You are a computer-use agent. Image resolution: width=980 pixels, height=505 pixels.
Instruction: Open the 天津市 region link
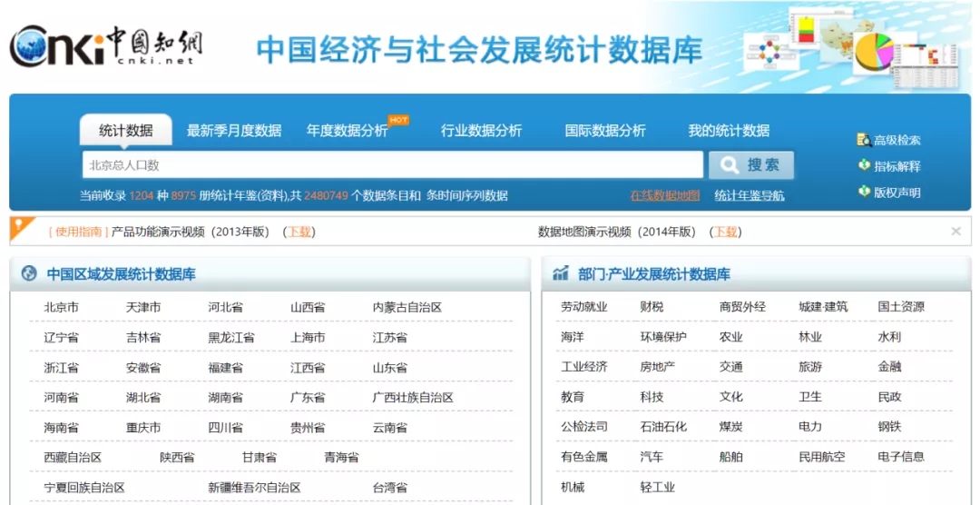(143, 307)
